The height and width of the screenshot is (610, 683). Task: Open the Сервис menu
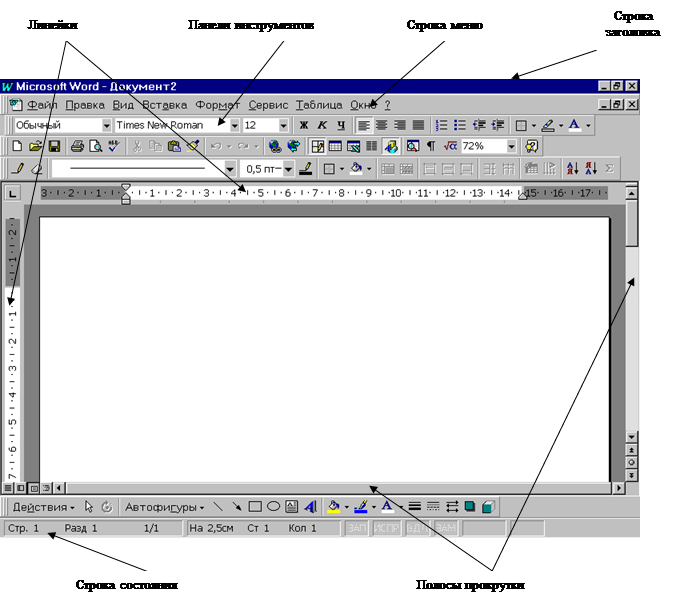pos(268,105)
